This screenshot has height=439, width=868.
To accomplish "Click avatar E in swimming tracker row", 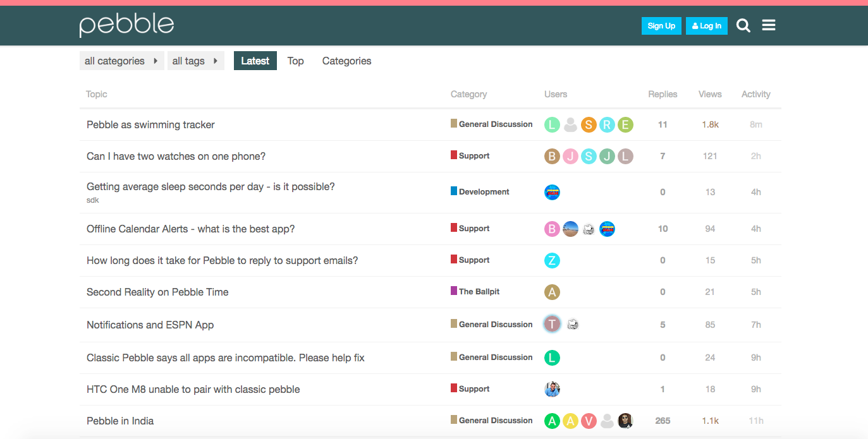I will (x=625, y=124).
